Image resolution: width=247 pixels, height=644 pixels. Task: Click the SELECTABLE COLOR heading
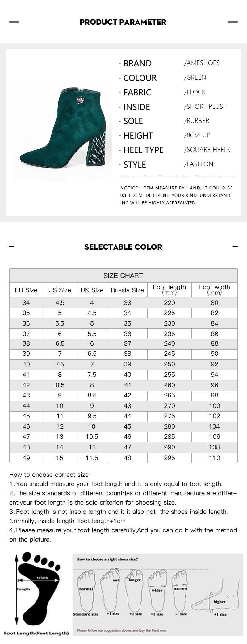[x=123, y=247]
